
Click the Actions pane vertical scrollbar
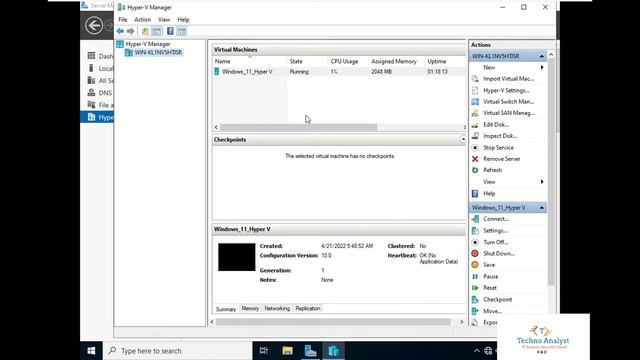pos(551,171)
